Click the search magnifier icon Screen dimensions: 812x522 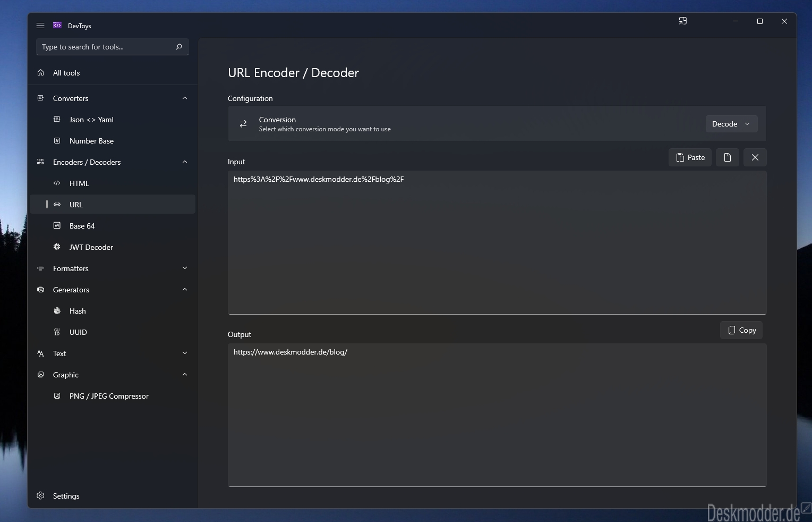[179, 47]
